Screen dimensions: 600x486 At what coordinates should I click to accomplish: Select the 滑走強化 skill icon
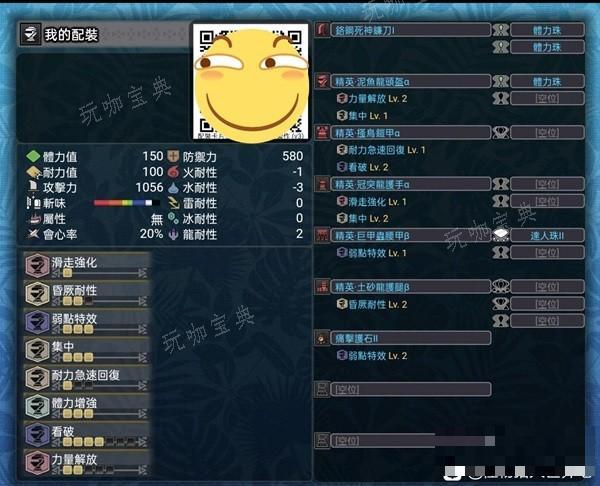point(37,266)
